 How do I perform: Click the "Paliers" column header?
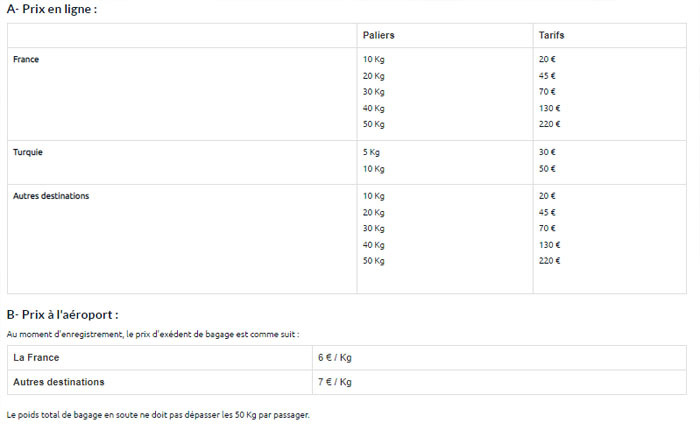378,35
